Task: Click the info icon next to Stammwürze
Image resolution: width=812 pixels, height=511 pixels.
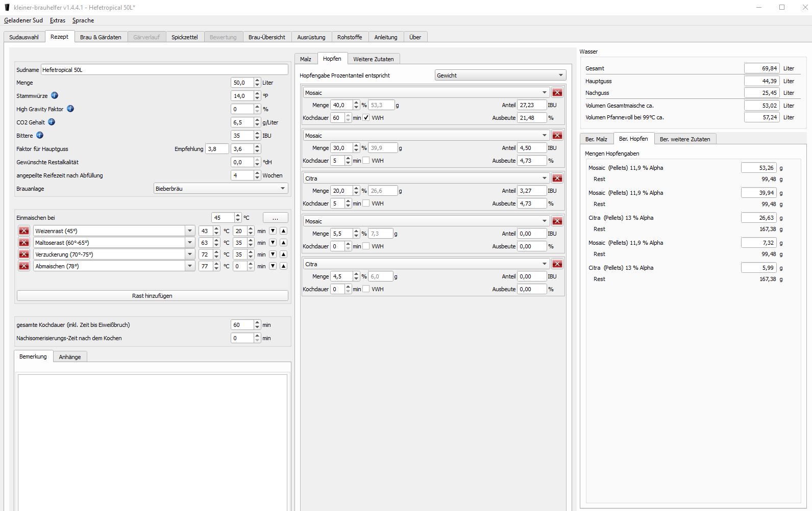Action: pos(55,95)
